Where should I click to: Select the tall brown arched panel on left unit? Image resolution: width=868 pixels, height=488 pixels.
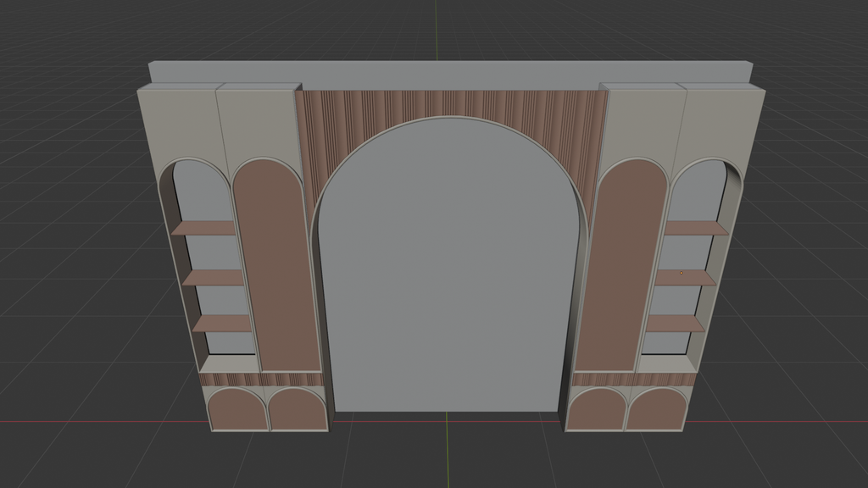(275, 265)
